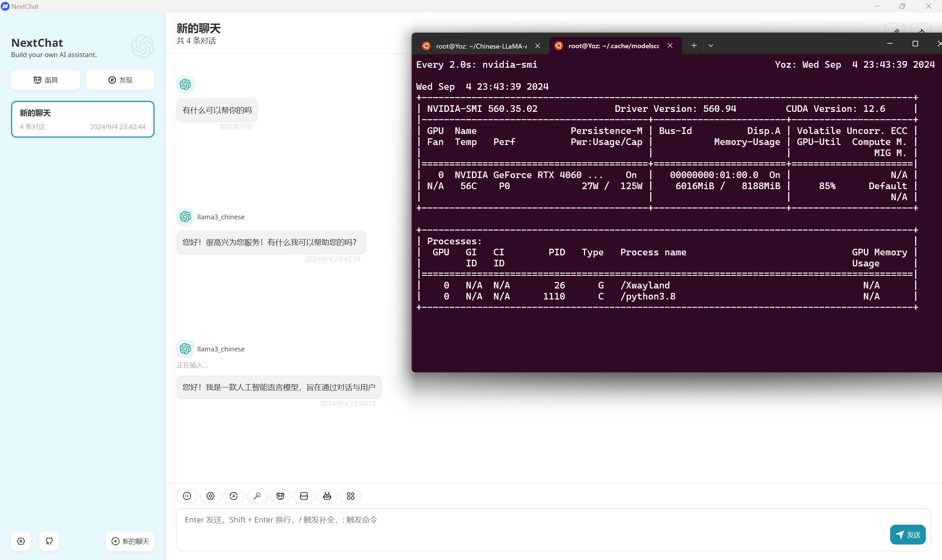Image resolution: width=942 pixels, height=560 pixels.
Task: Click the 56C temperature reading
Action: [468, 186]
